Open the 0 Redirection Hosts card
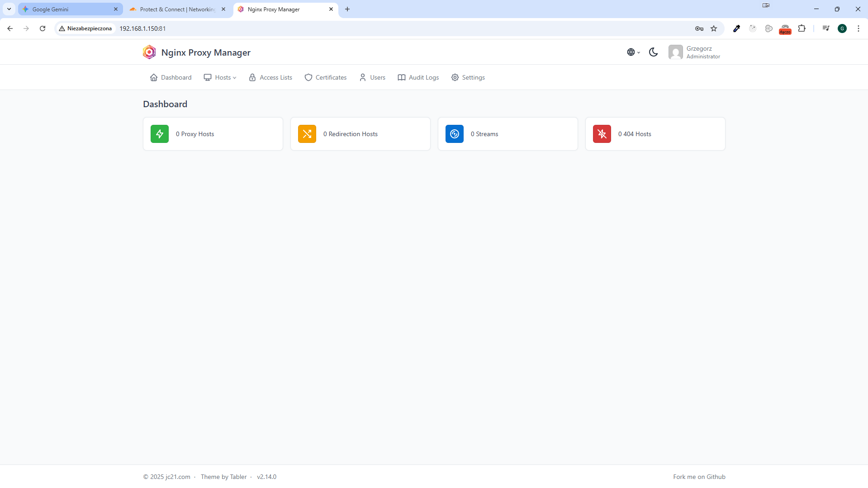 point(360,134)
